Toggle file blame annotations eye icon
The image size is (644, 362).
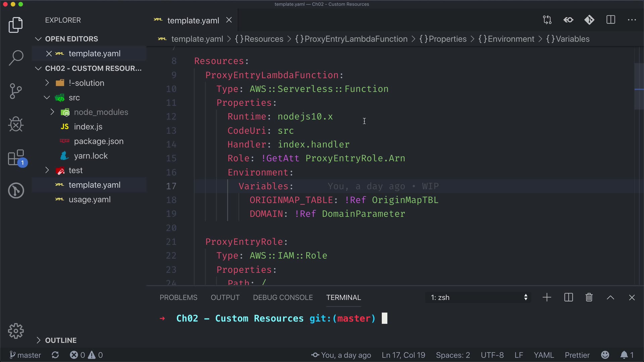click(568, 20)
